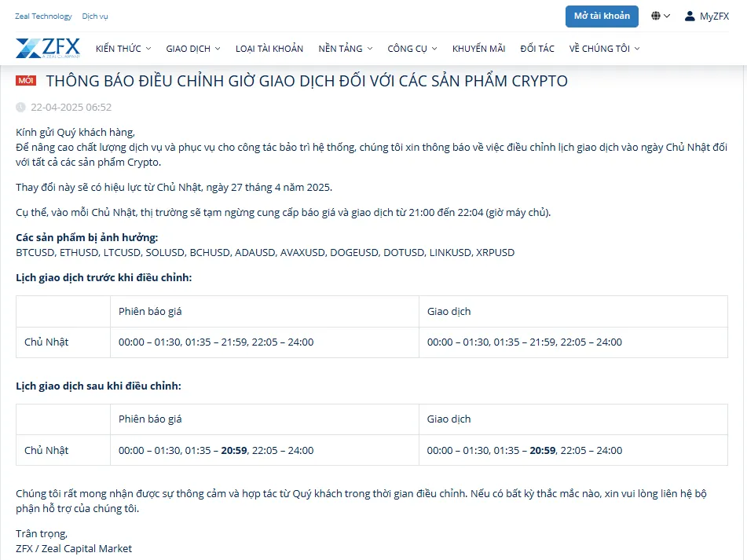Click the Mở tài khoản button
This screenshot has height=560, width=747.
(602, 16)
